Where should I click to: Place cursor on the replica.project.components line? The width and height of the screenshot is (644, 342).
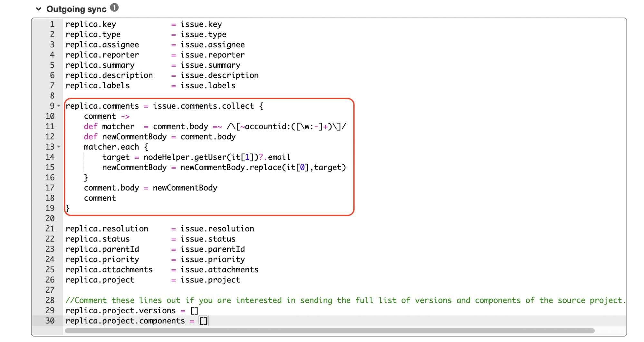(129, 321)
